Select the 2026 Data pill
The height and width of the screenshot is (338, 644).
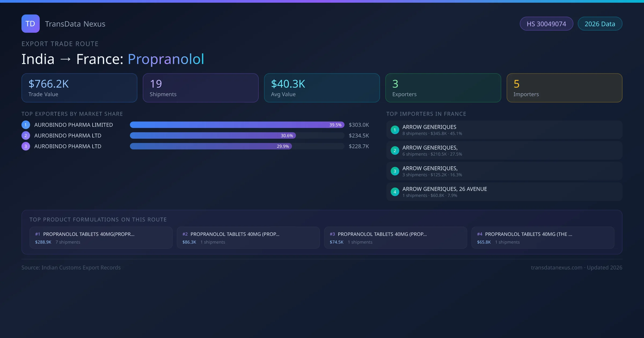click(x=600, y=24)
